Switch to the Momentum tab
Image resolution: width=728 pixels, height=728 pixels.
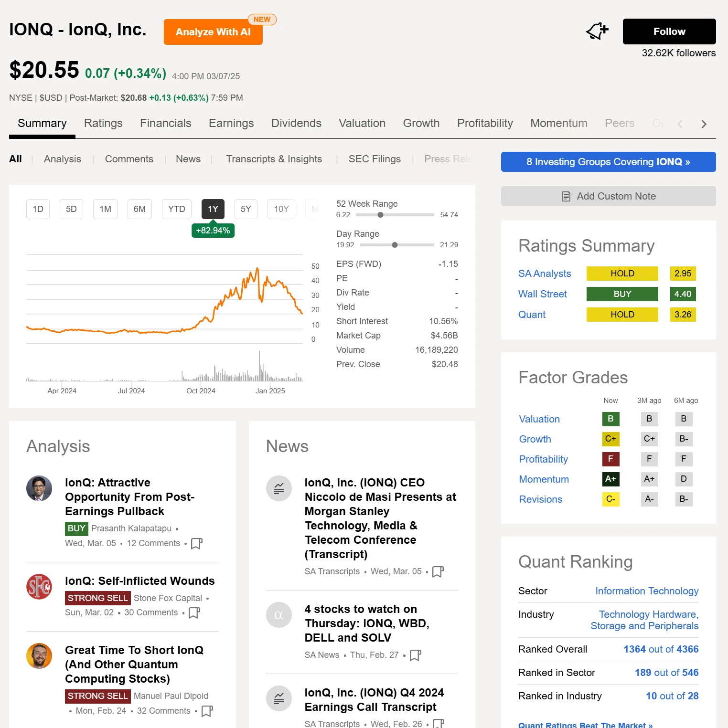click(559, 123)
